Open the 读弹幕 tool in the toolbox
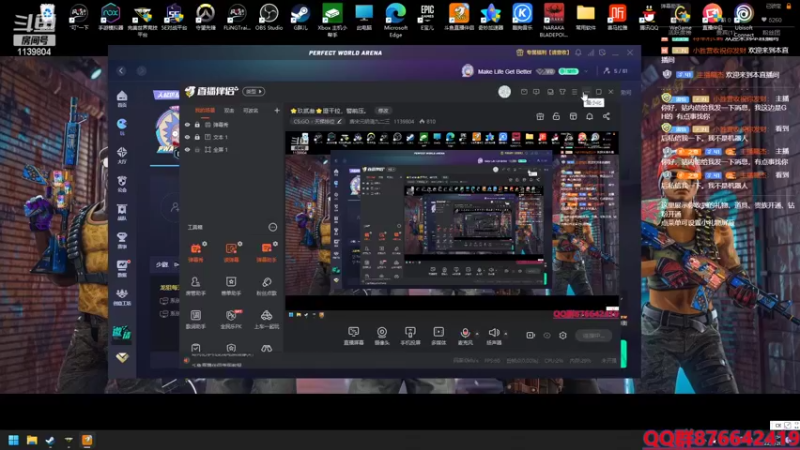The height and width of the screenshot is (450, 800). pos(231,252)
